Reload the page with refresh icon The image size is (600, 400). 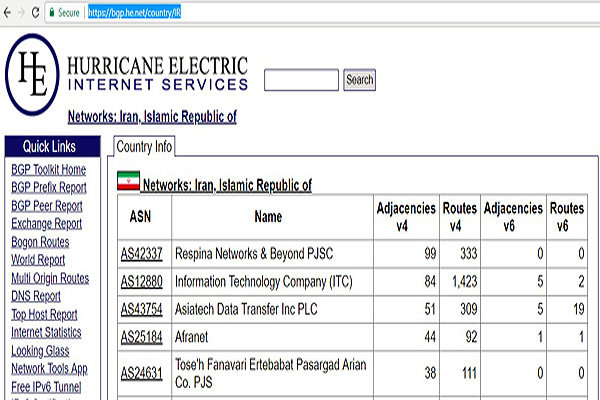click(x=36, y=13)
